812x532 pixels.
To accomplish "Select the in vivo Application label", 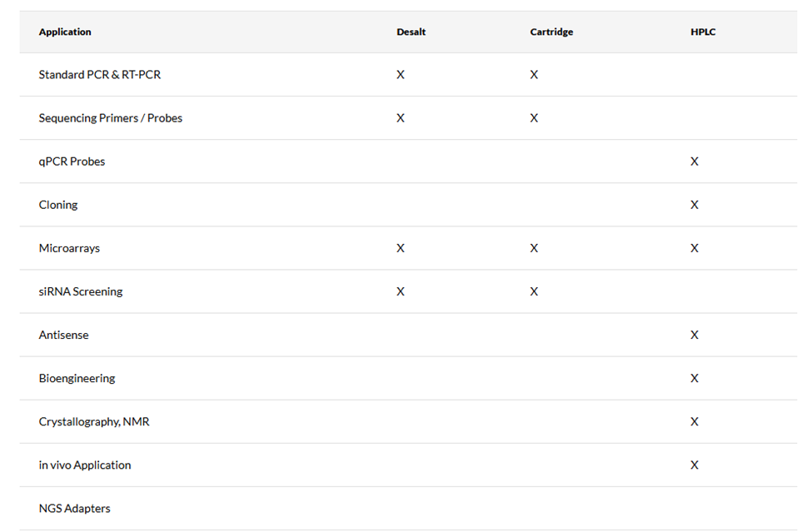I will [85, 465].
